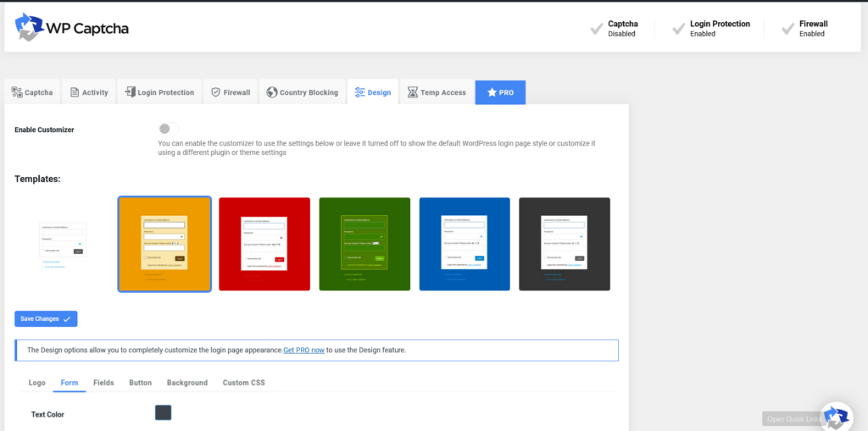Click the WP Captcha logo

click(71, 27)
